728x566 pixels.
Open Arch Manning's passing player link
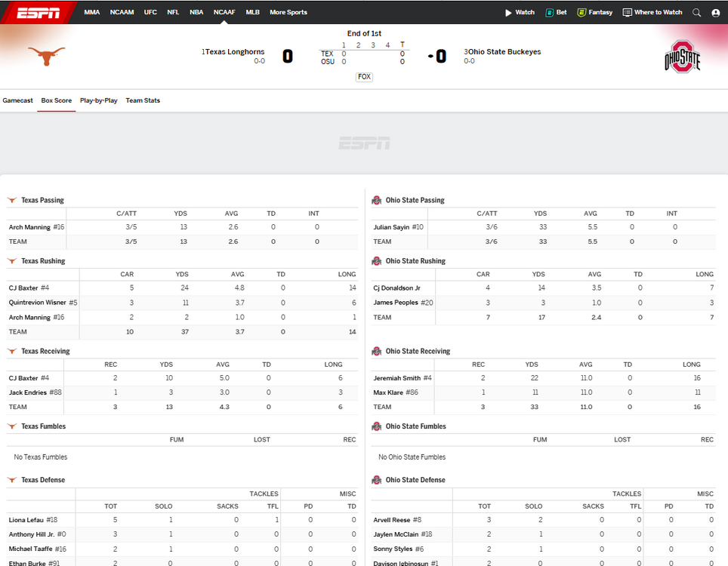point(29,227)
